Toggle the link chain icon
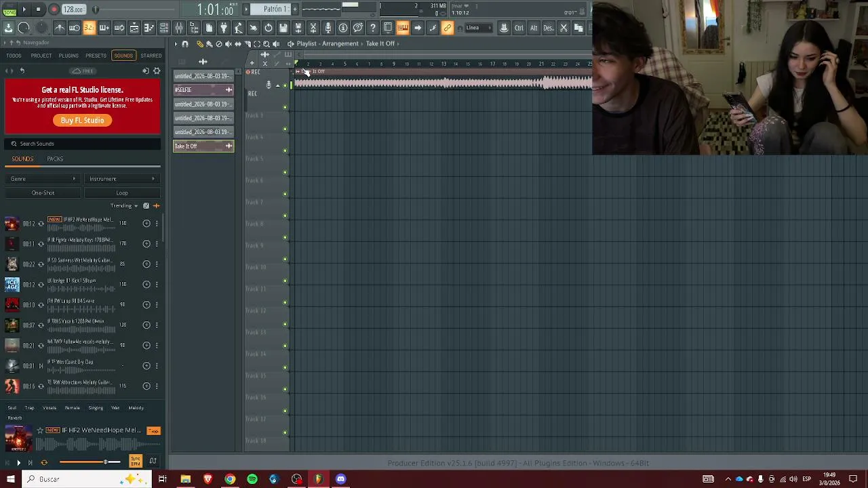The image size is (868, 488). click(448, 28)
